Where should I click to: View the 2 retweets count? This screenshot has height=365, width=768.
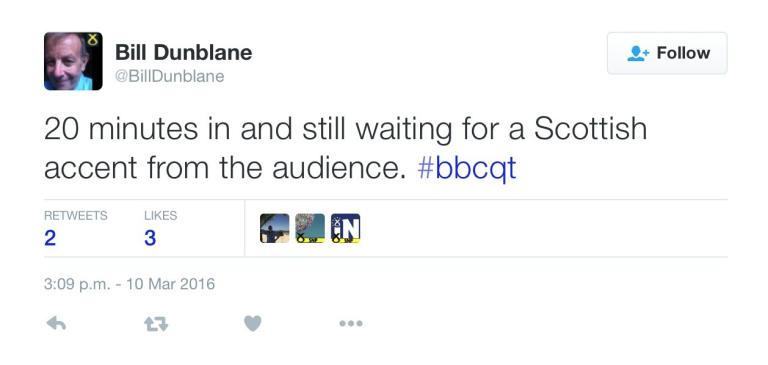(49, 238)
